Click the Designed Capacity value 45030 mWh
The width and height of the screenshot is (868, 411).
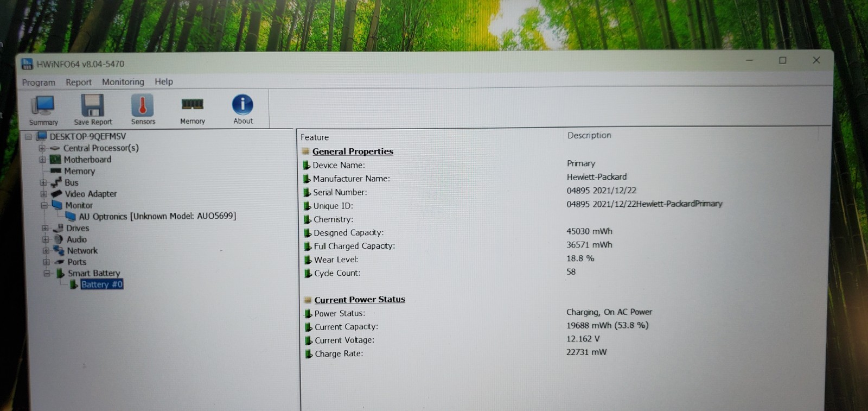click(590, 231)
